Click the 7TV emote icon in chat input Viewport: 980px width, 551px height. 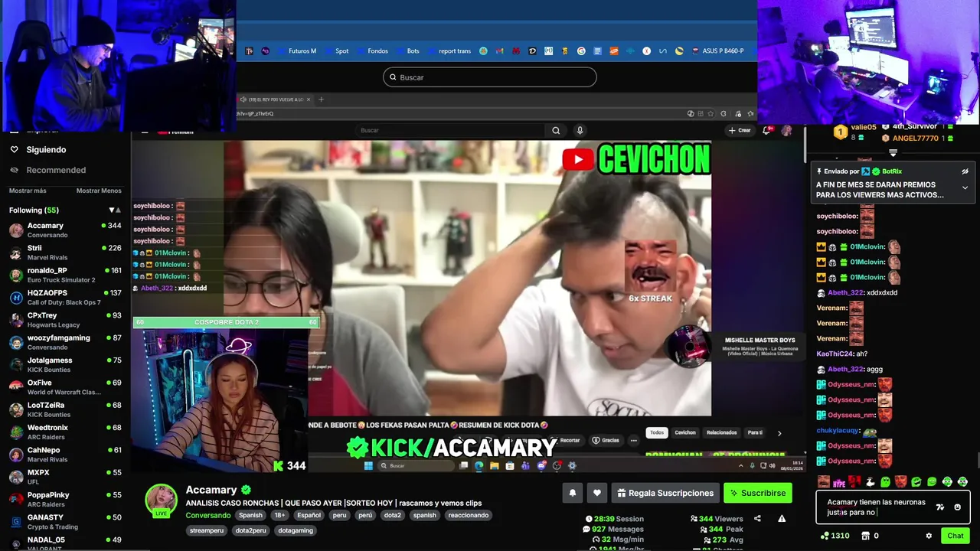940,507
